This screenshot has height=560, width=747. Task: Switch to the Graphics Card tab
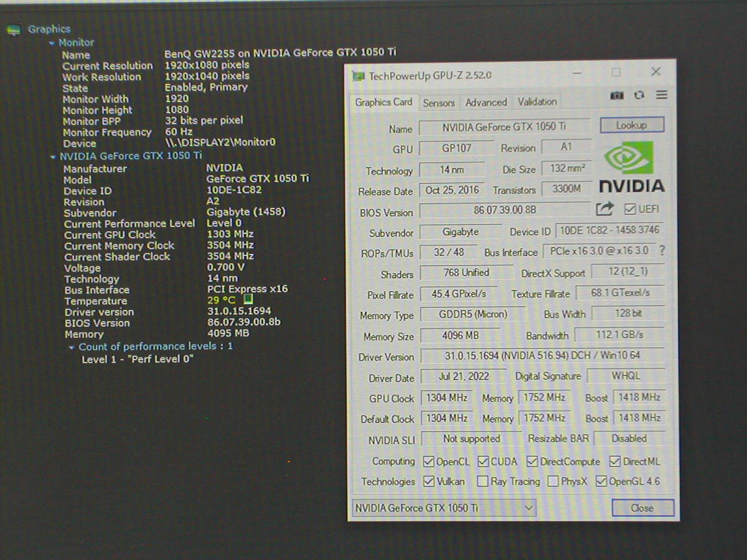(x=383, y=102)
